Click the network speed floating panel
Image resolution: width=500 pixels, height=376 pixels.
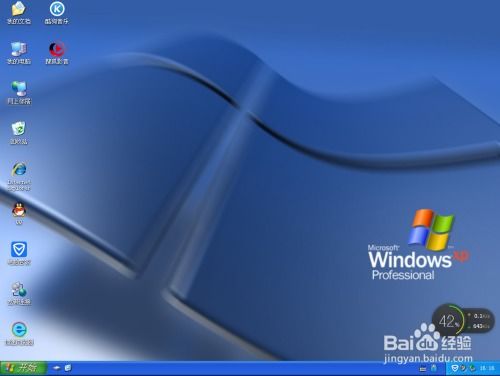(479, 321)
